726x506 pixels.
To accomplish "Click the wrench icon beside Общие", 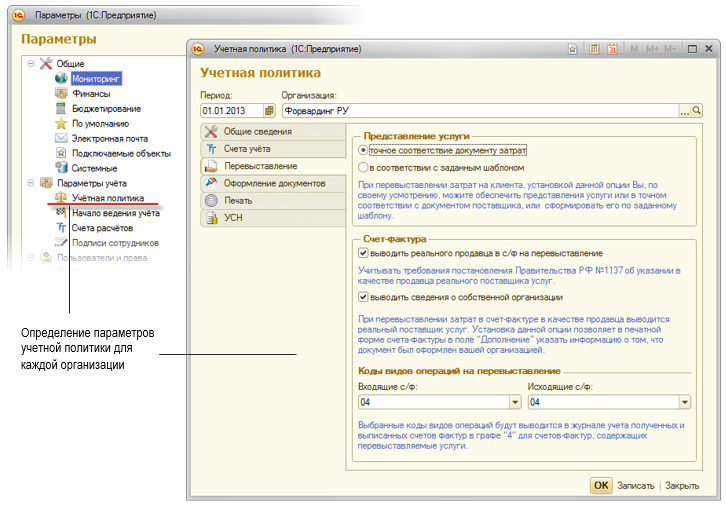I will tap(46, 63).
